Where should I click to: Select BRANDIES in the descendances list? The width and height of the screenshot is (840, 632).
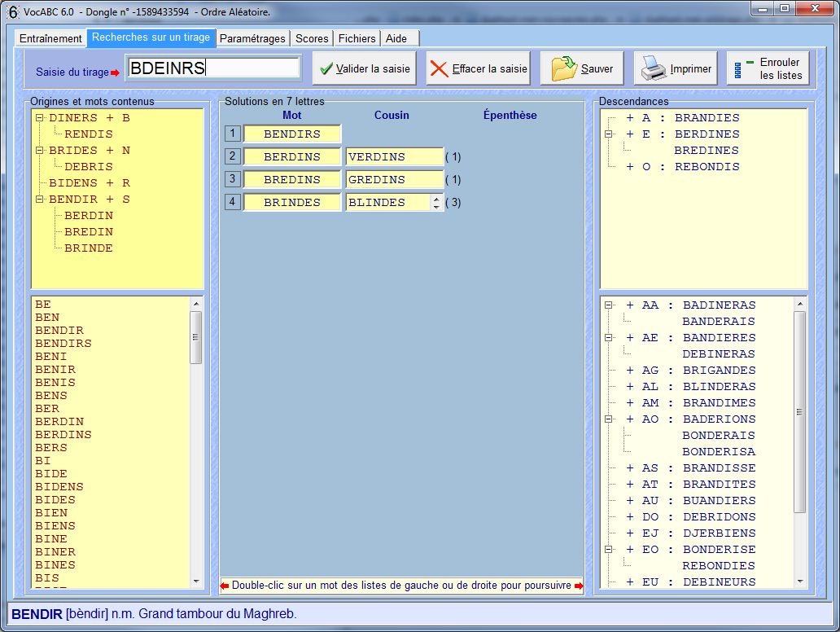click(707, 118)
